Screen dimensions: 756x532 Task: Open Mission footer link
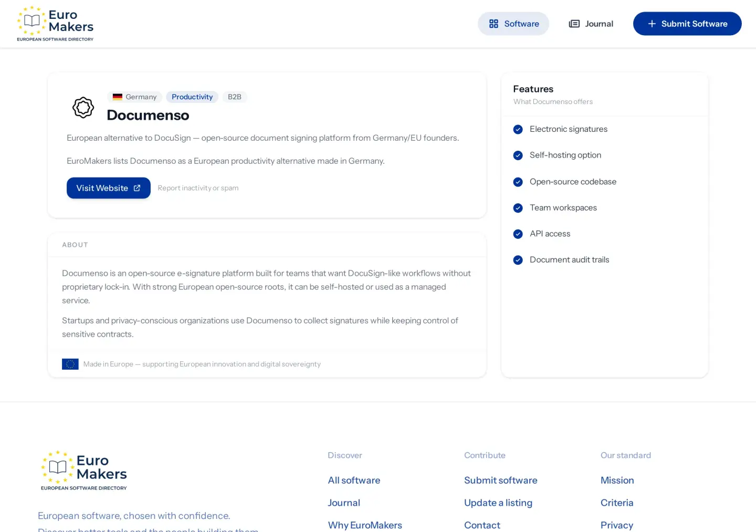click(617, 480)
